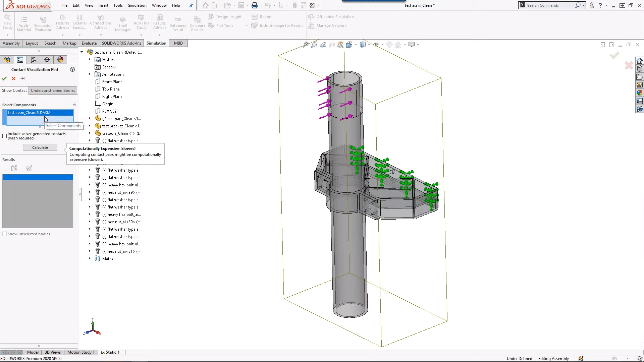Expand the Mates node in the tree
The height and width of the screenshot is (362, 644).
[x=89, y=258]
